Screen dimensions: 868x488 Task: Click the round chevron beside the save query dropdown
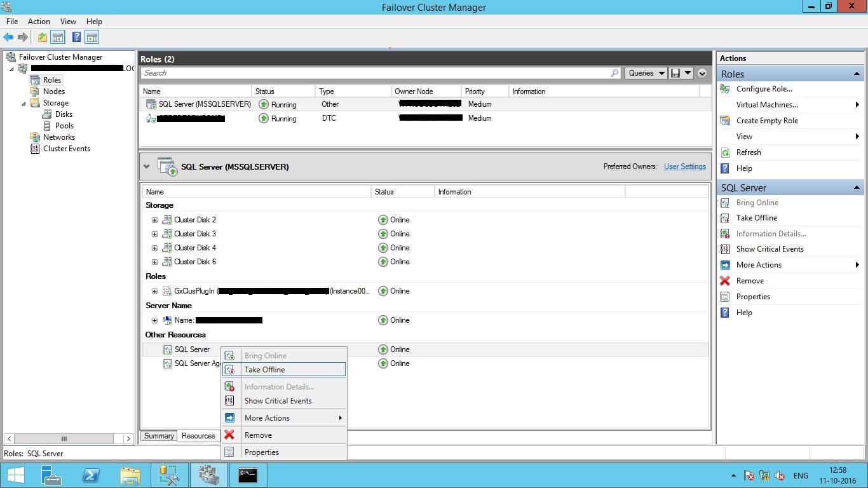click(702, 73)
